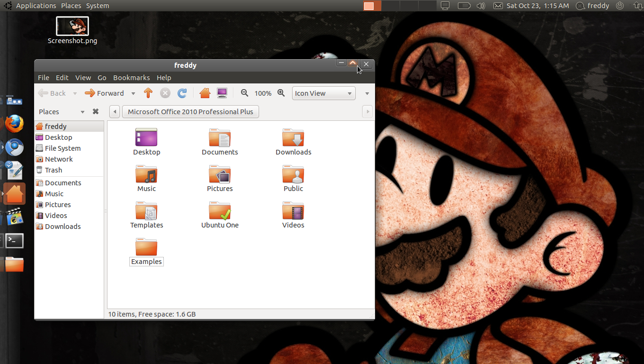Open the View menu
Image resolution: width=644 pixels, height=364 pixels.
pos(83,78)
